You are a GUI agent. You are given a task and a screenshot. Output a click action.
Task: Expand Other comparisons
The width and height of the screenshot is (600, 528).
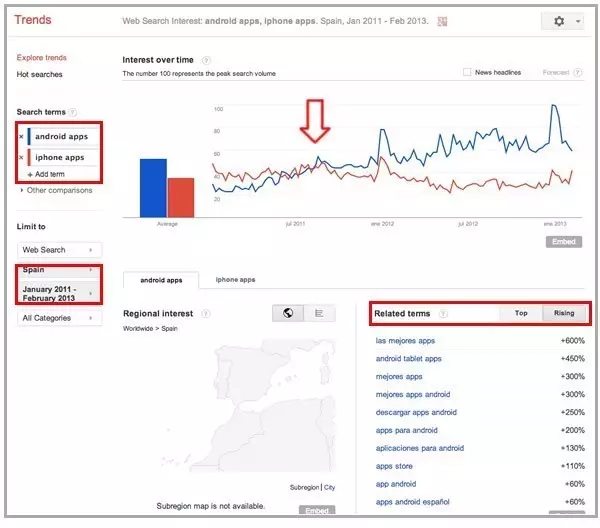coord(58,190)
